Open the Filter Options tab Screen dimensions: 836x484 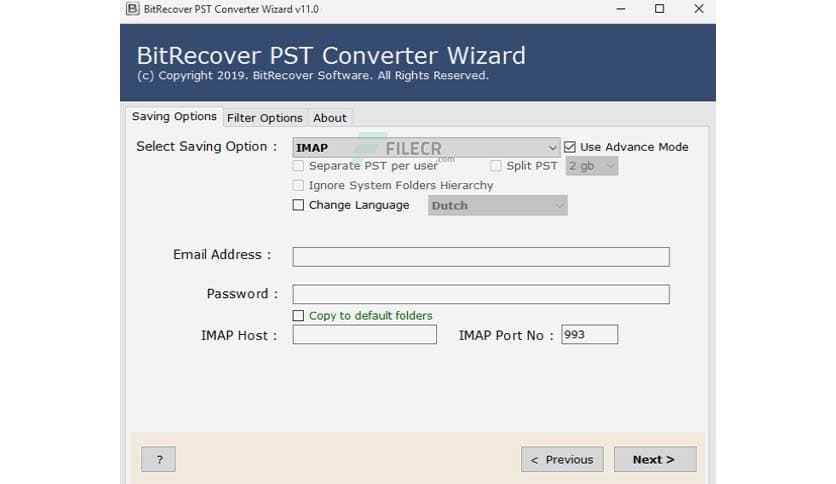click(264, 118)
